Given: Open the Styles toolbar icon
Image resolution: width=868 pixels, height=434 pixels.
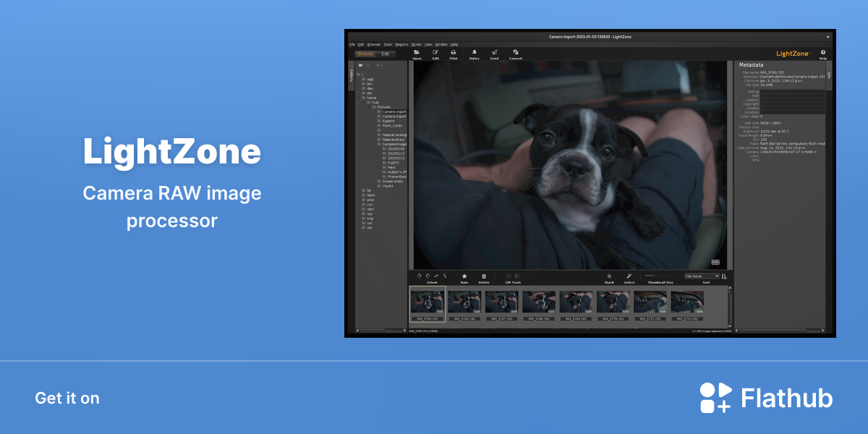Looking at the screenshot, I should coord(474,52).
